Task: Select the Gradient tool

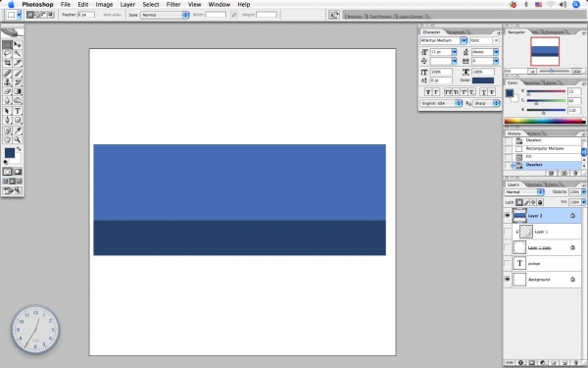Action: [18, 91]
